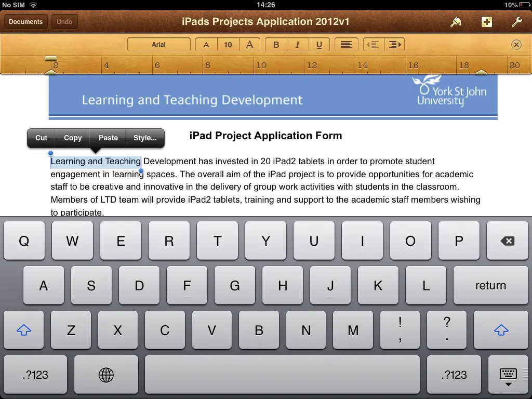Tap the first-line indent marker on ruler
This screenshot has height=399, width=532.
[x=51, y=58]
